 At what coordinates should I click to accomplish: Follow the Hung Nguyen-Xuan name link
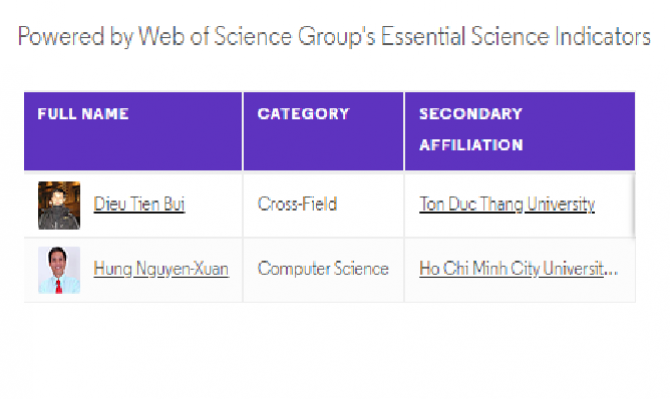pos(161,269)
